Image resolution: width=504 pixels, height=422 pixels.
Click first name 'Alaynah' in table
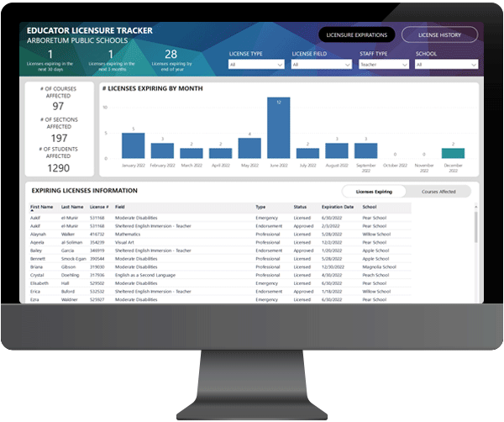click(x=38, y=235)
